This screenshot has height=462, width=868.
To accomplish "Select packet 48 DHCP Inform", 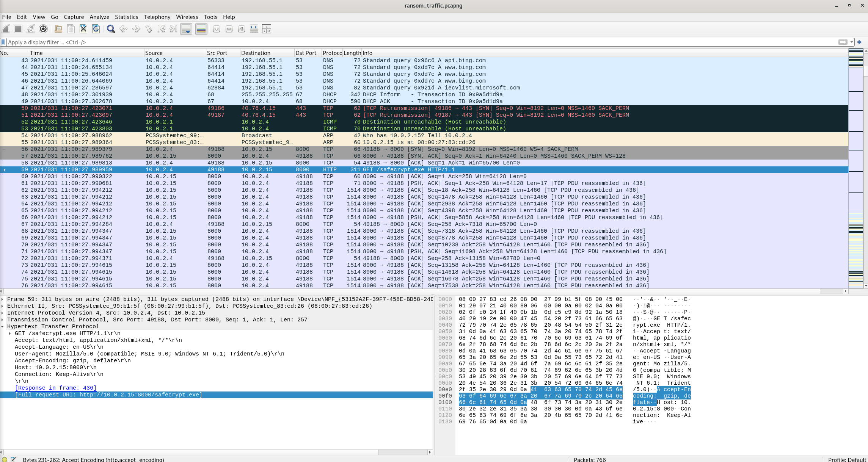I will (x=424, y=94).
